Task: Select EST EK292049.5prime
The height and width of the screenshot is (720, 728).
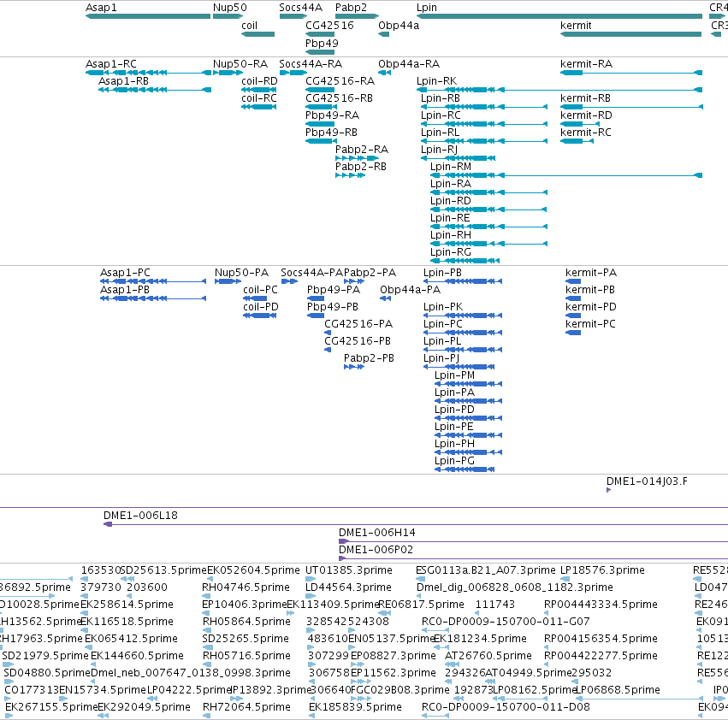Action: coord(144,707)
